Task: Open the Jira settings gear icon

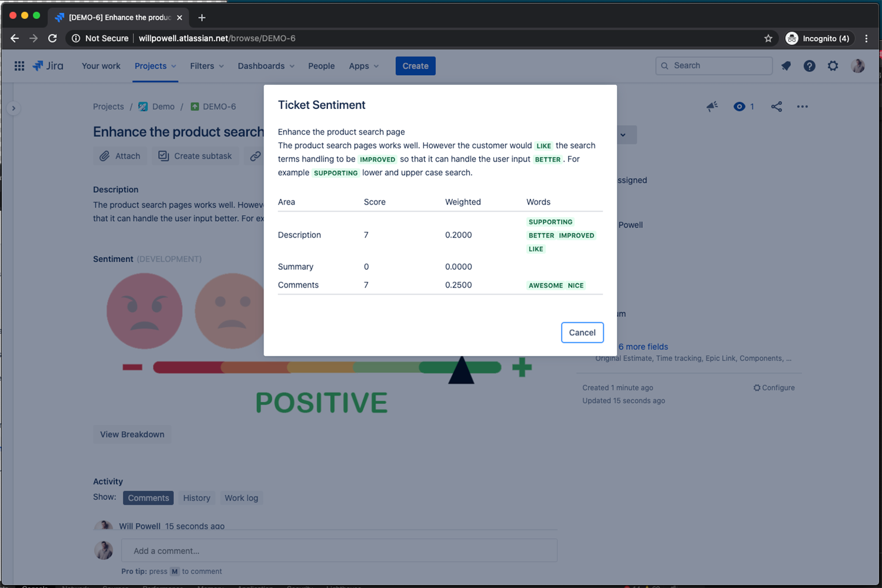Action: click(833, 66)
